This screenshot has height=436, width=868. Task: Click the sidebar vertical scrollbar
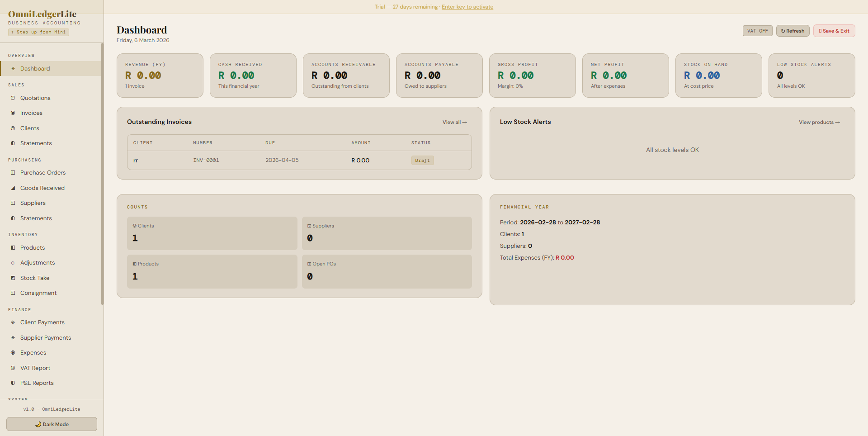tap(102, 181)
